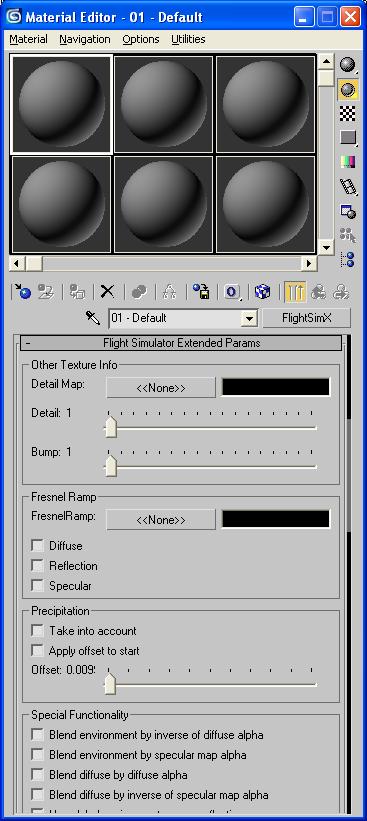Click the Select by Material icon
The image size is (367, 821).
(348, 235)
